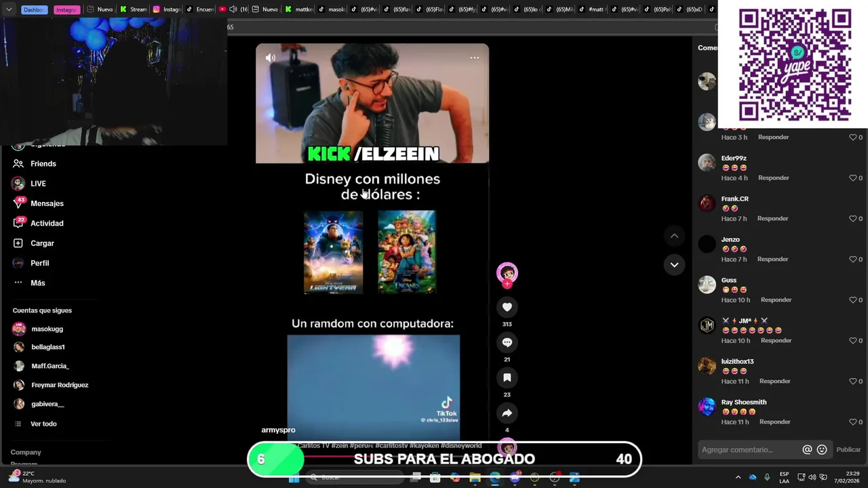Viewport: 868px width, 488px height.
Task: Open the ESP LAA language switcher
Action: coord(784,477)
